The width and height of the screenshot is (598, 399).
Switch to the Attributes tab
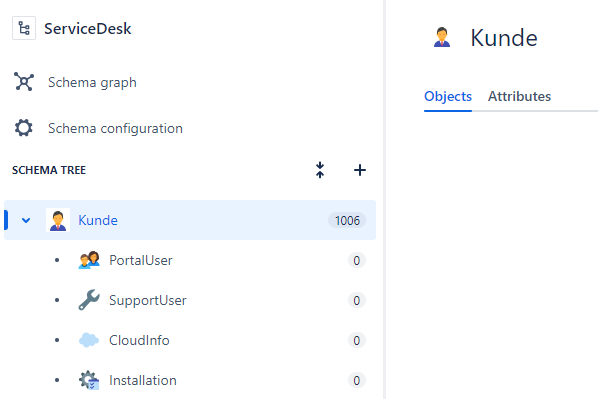(519, 96)
